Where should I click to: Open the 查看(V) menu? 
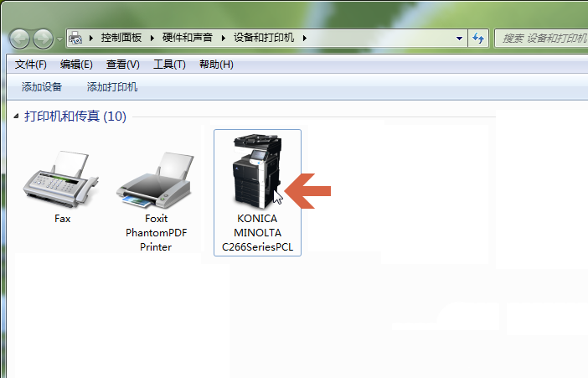point(122,65)
